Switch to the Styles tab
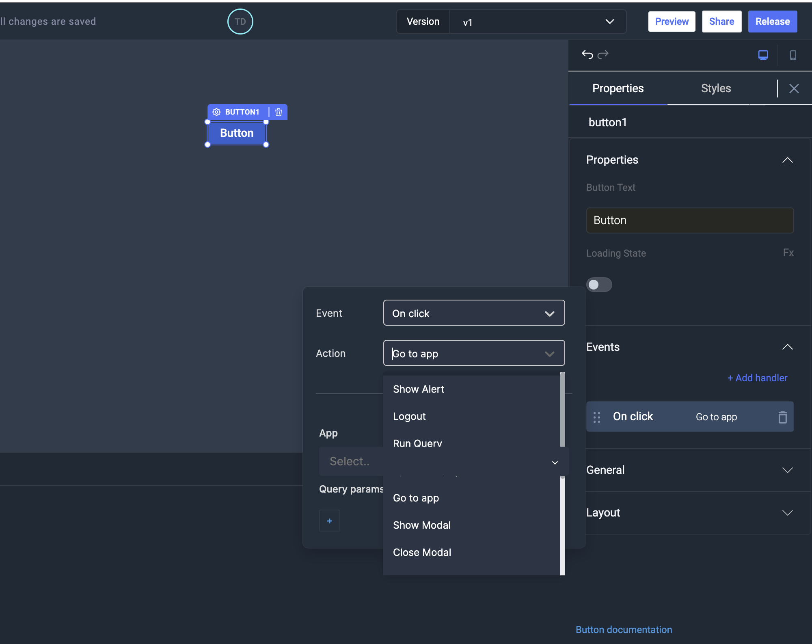812x644 pixels. (x=716, y=88)
